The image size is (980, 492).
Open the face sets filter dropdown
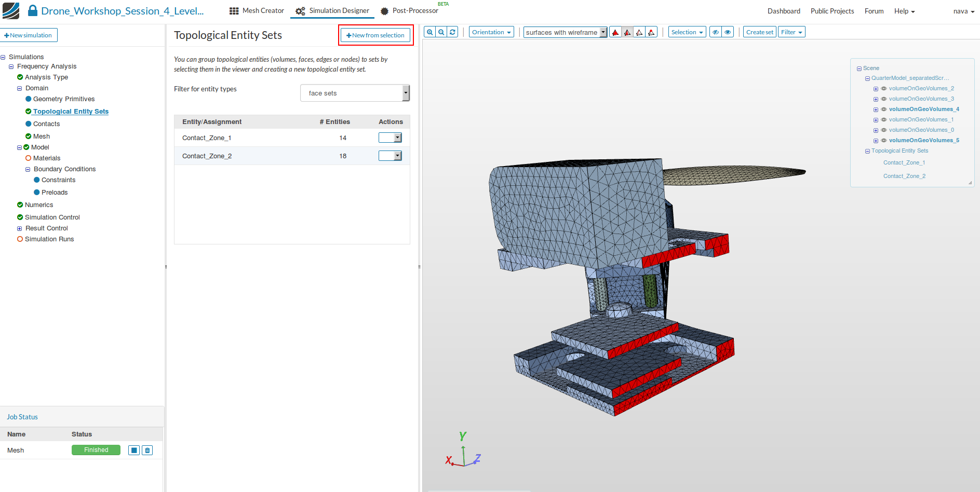point(355,93)
